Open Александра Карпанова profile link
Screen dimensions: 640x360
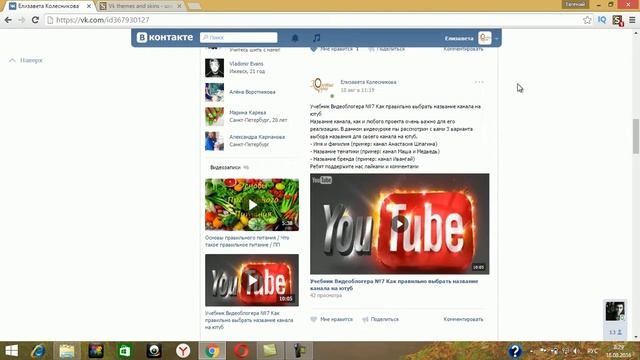[257, 137]
